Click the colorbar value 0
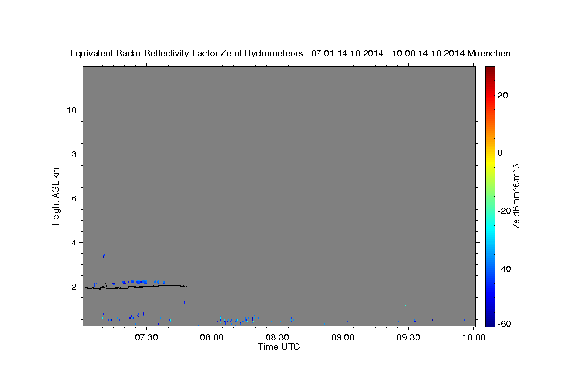This screenshot has height=392, width=588. click(x=500, y=153)
